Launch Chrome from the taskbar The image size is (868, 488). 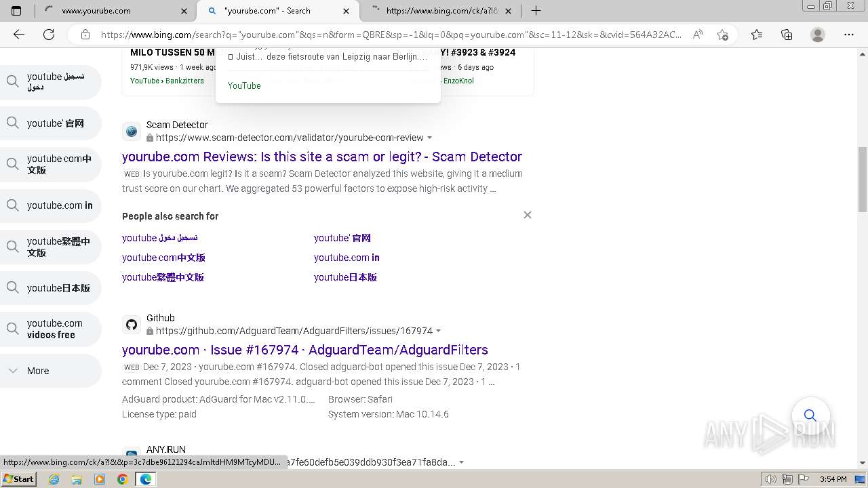coord(123,479)
